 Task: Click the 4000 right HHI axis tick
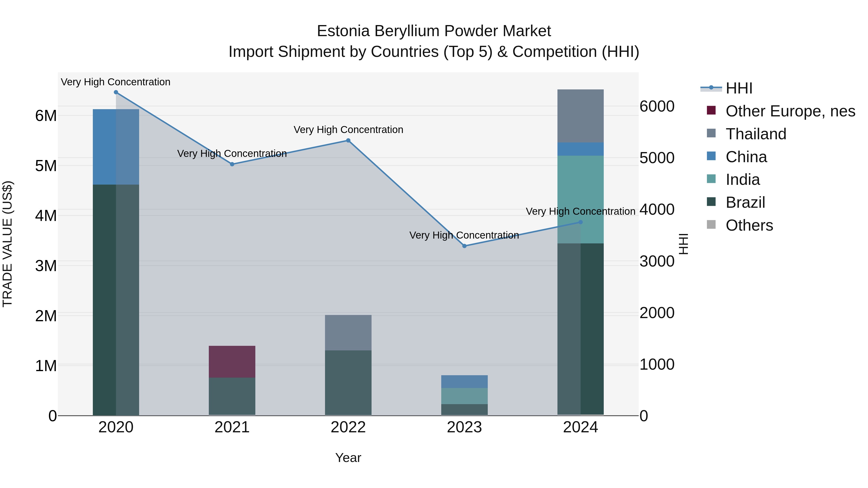coord(657,209)
